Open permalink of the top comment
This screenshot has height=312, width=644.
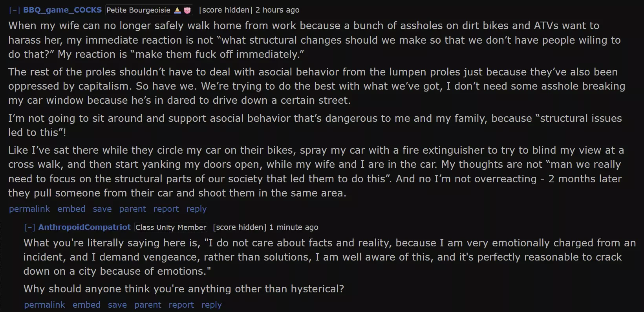pos(29,209)
